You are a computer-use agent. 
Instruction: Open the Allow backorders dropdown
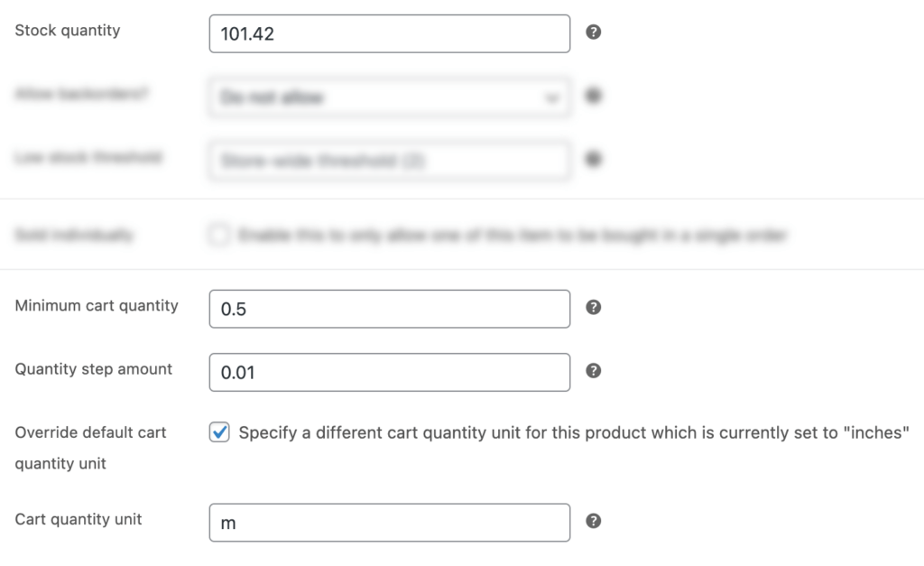point(389,96)
